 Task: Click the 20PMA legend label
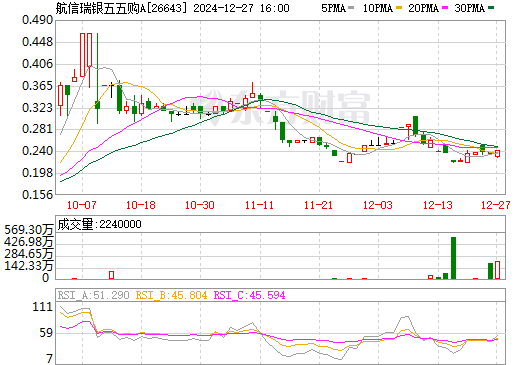point(423,8)
